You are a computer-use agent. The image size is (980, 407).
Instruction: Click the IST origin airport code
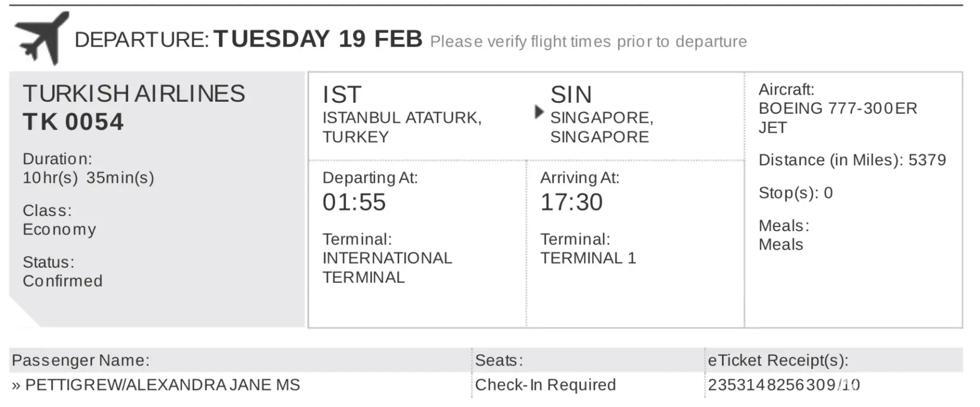point(342,95)
